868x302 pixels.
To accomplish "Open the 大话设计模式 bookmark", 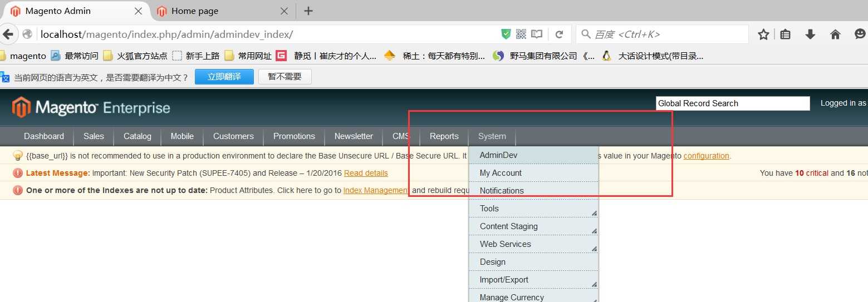I will pos(653,56).
